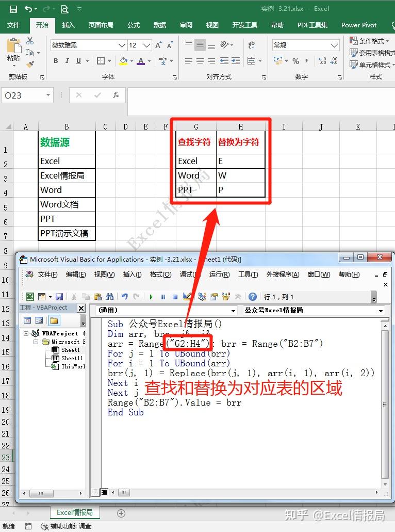Click the Find binoculars icon in VBA toolbar
395x532 pixels.
click(109, 297)
